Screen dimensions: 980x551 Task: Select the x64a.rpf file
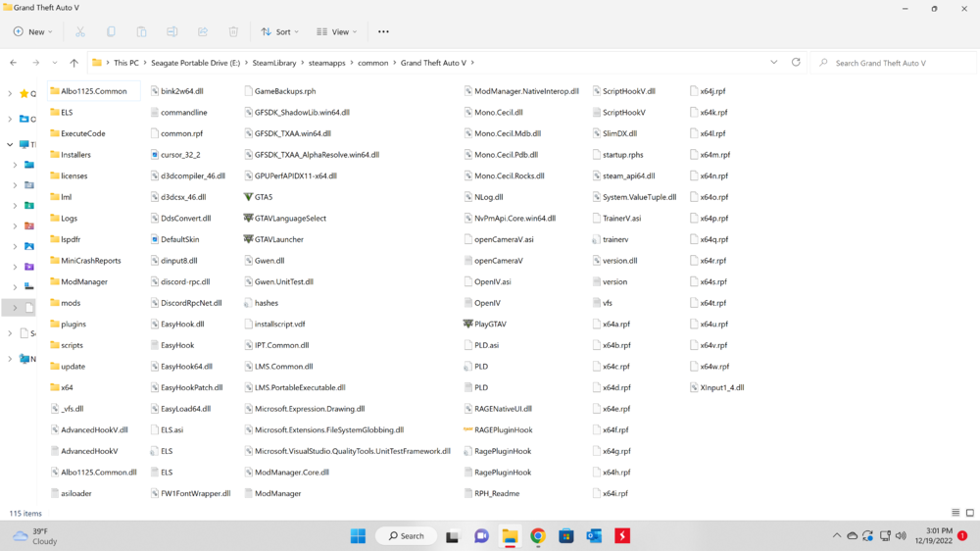click(x=612, y=324)
